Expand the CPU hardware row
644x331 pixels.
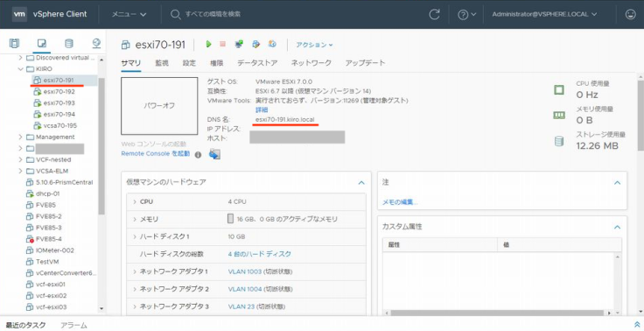pyautogui.click(x=134, y=202)
